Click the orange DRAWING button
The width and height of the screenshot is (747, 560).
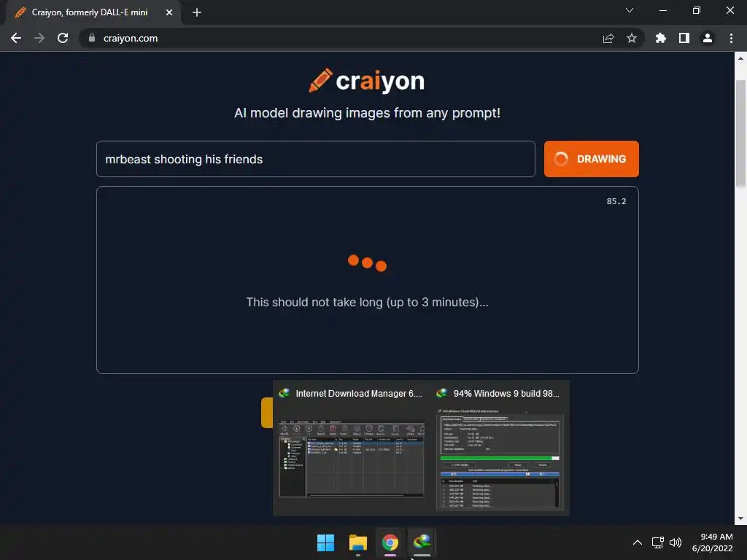(x=591, y=159)
